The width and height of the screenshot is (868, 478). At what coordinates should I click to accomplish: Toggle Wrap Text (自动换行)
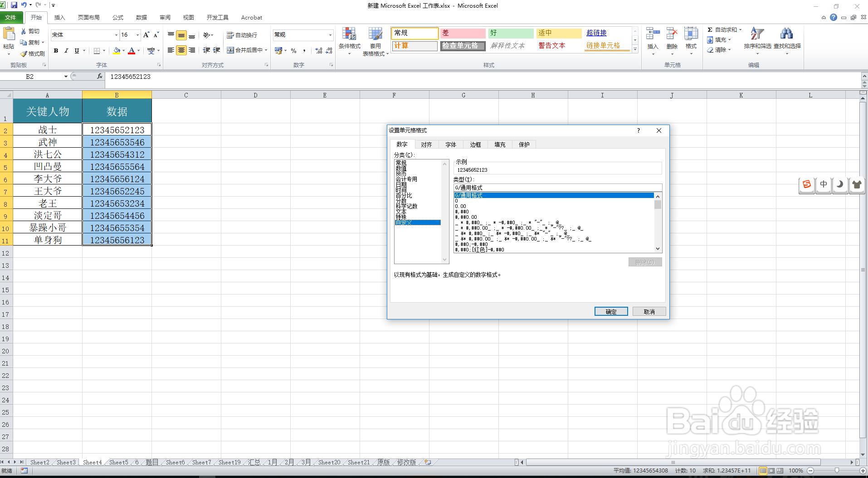click(242, 35)
